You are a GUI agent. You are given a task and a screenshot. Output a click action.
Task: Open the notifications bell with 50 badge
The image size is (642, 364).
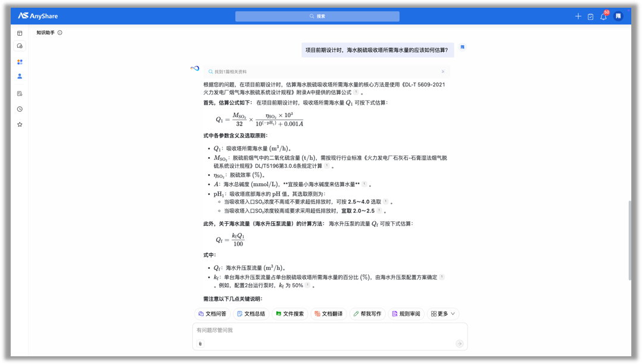603,17
